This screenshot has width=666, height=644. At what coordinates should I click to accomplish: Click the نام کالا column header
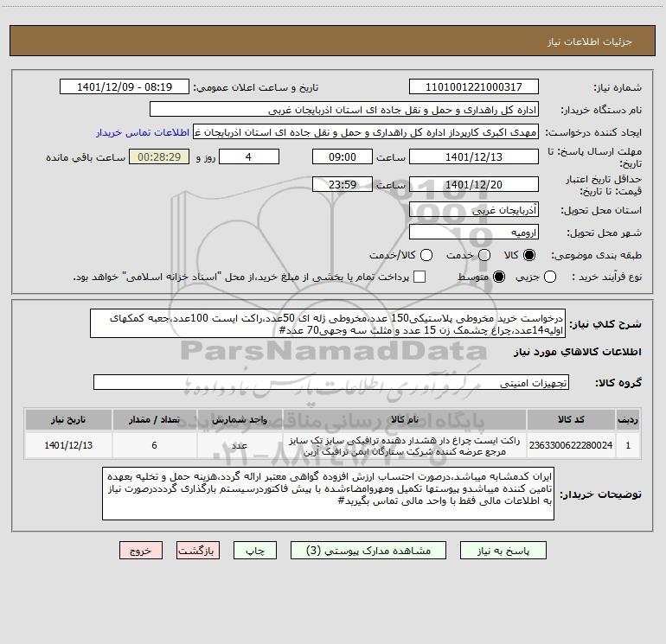point(405,419)
